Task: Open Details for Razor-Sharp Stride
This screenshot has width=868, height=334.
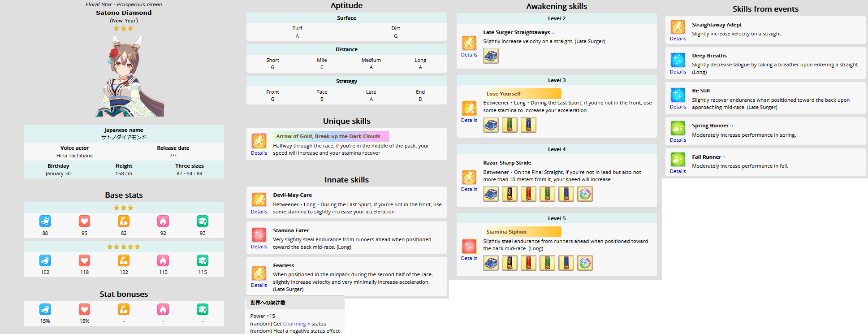Action: click(469, 190)
